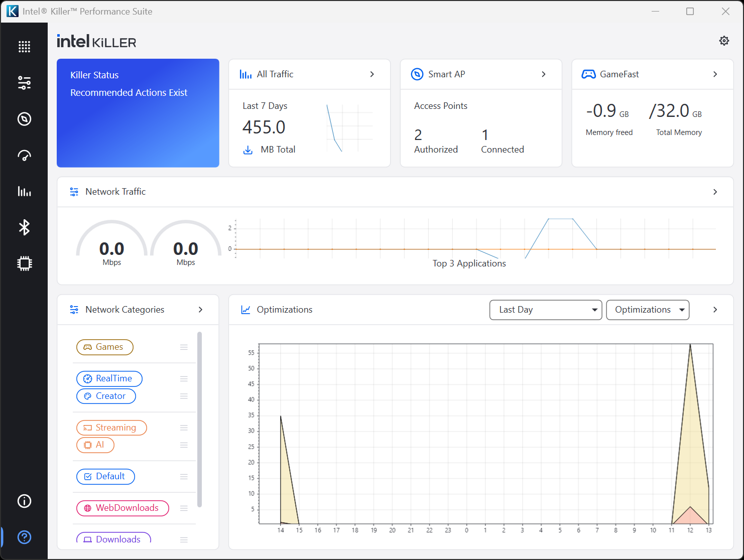Open the Bluetooth icon in sidebar

(24, 227)
